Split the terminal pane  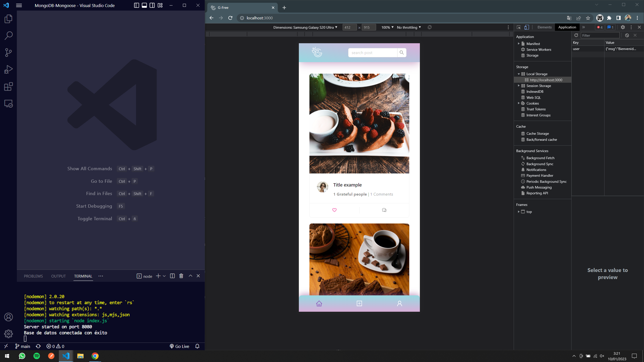coord(172,276)
